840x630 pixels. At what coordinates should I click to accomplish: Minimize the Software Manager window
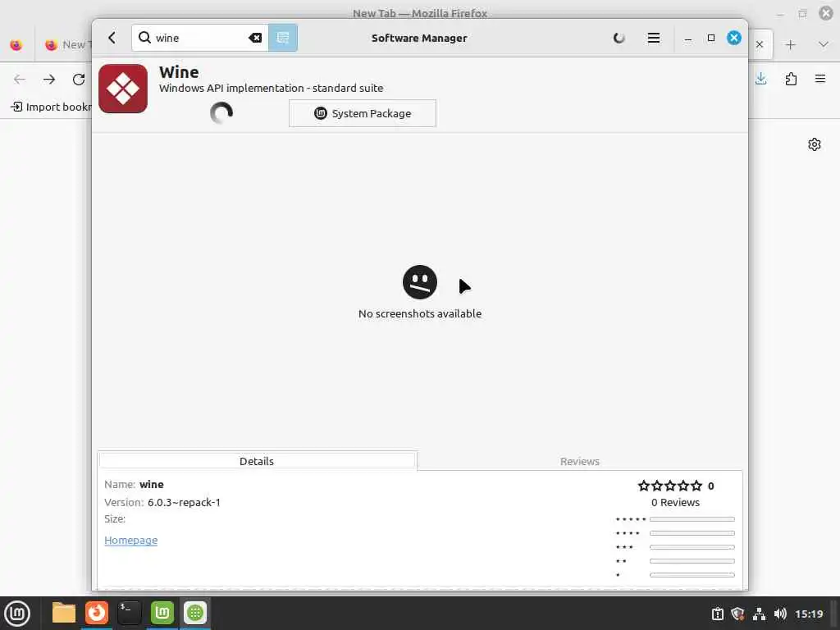click(x=688, y=38)
